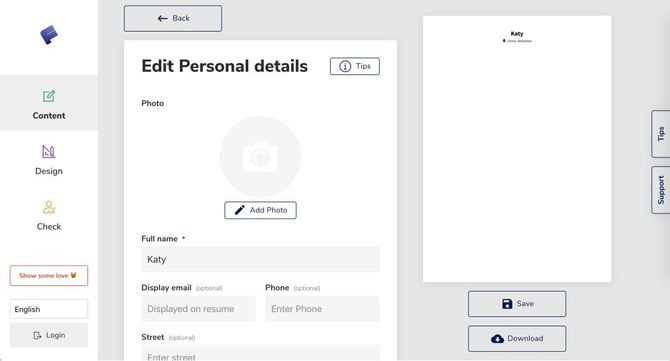The width and height of the screenshot is (670, 361).
Task: Click the Show some love button
Action: [x=49, y=276]
